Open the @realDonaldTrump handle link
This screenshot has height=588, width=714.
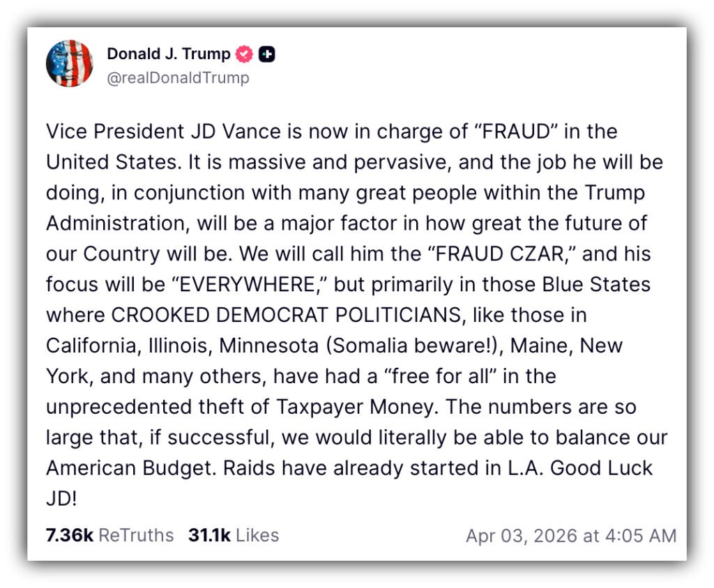tap(178, 77)
